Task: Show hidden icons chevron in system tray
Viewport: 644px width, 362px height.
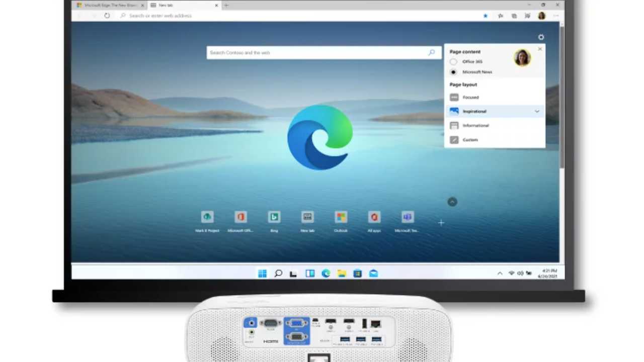Action: 500,273
